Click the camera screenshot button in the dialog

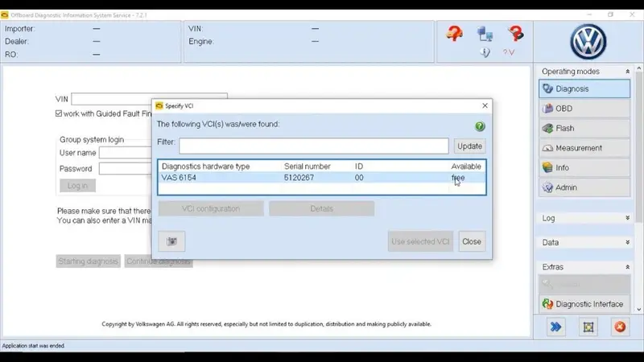(171, 241)
